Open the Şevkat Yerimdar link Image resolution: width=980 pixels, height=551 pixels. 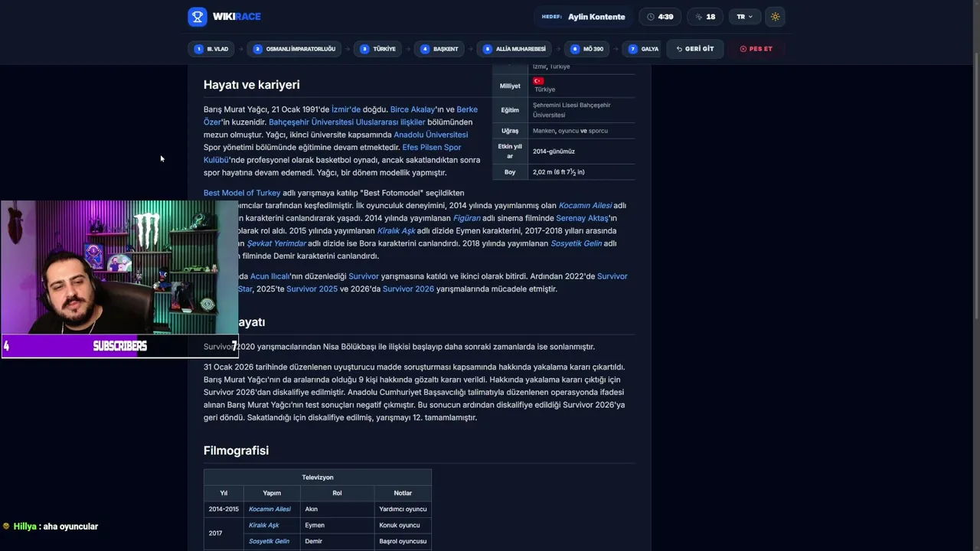(x=276, y=243)
